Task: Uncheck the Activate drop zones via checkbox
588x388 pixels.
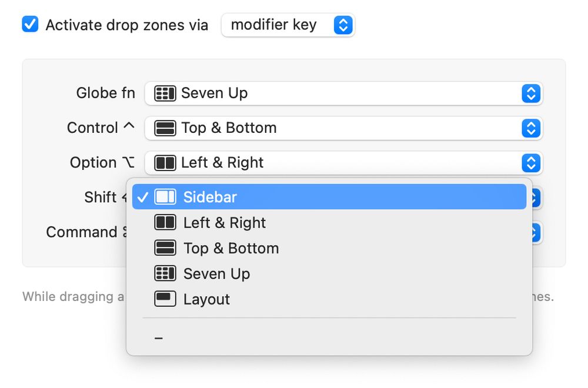Action: [x=30, y=24]
